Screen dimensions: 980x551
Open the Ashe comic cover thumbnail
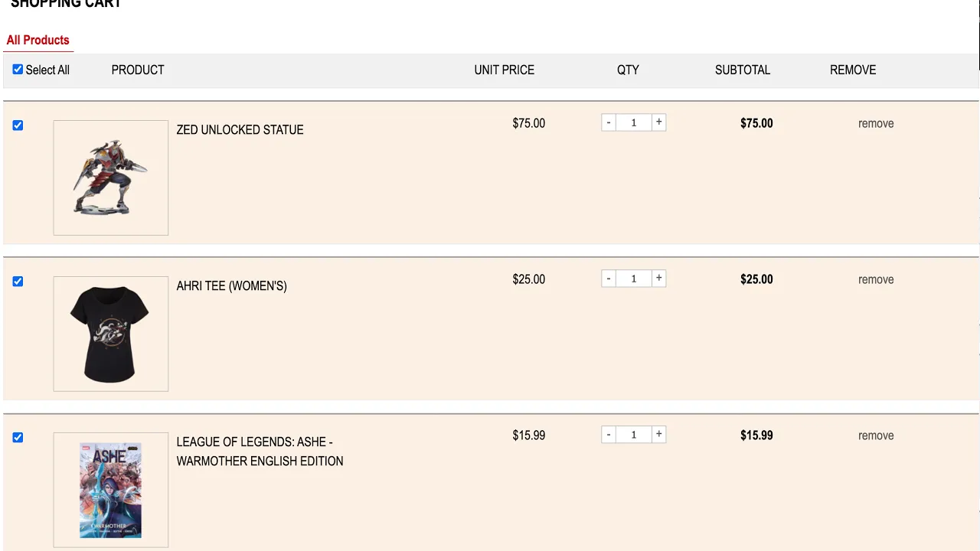(111, 490)
